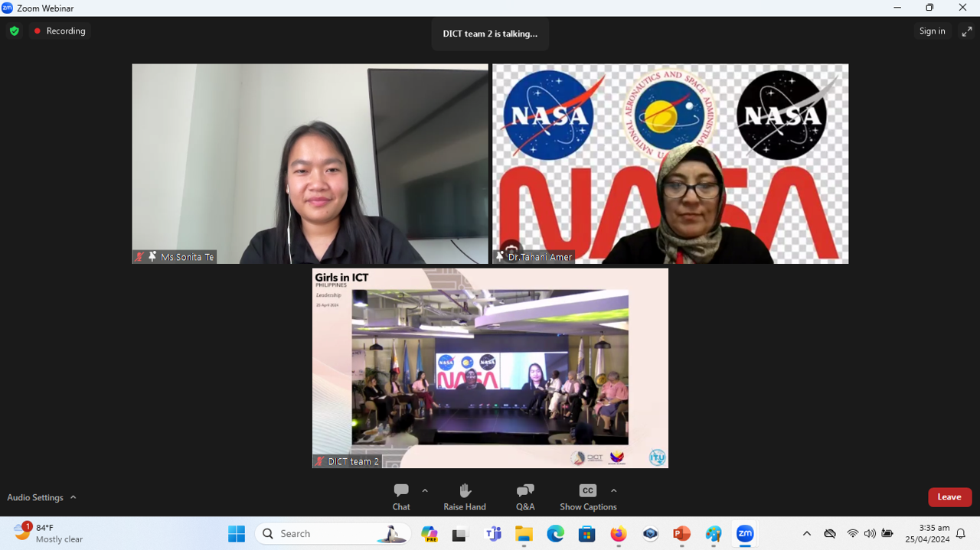Open Copilot from the taskbar
The height and width of the screenshot is (550, 980).
(x=430, y=534)
